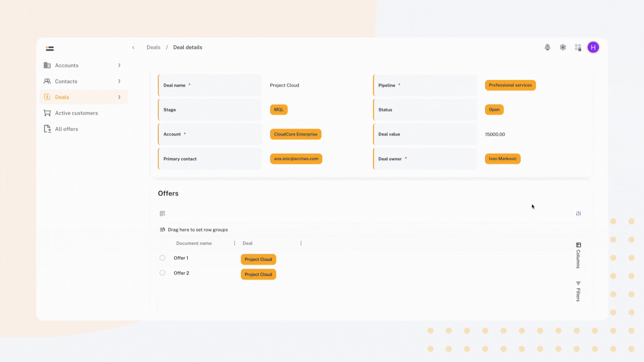The height and width of the screenshot is (362, 644).
Task: Open settings via the gear icon
Action: click(563, 47)
